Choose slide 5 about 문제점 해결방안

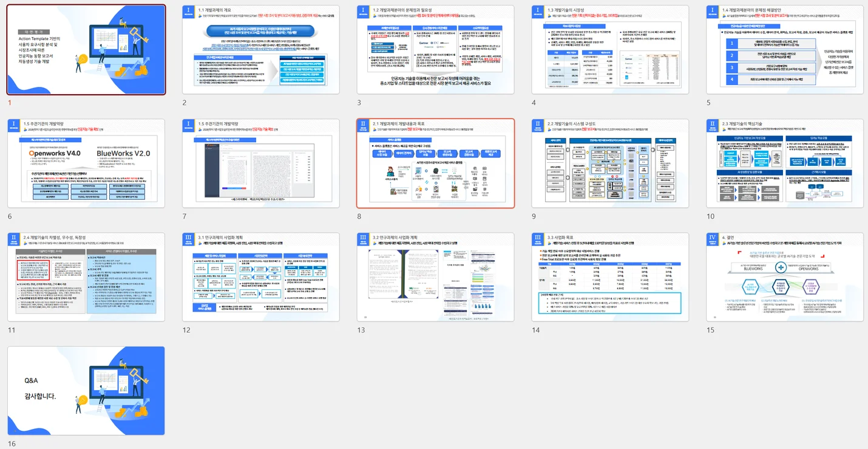(x=785, y=50)
